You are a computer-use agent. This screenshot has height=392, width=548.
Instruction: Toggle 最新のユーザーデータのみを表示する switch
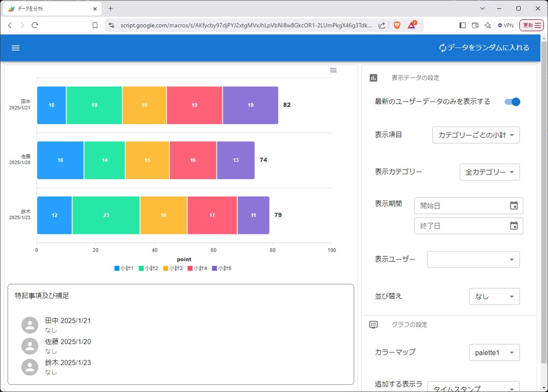(513, 102)
